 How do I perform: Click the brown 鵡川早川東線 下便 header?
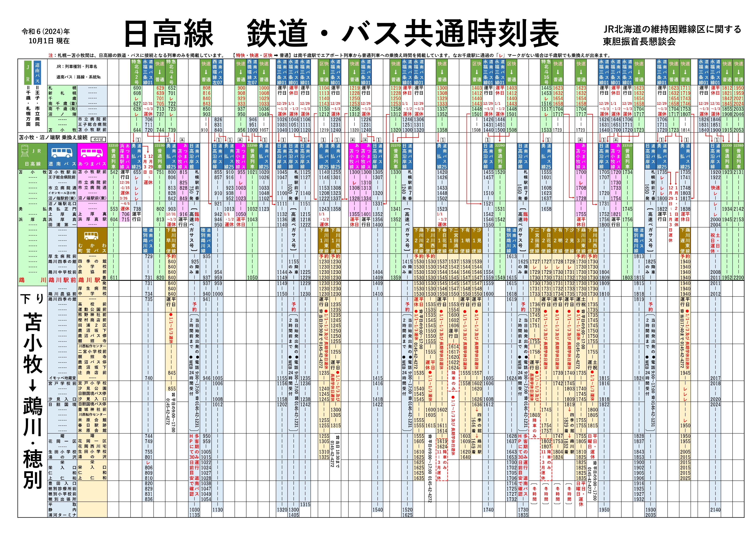(x=171, y=241)
